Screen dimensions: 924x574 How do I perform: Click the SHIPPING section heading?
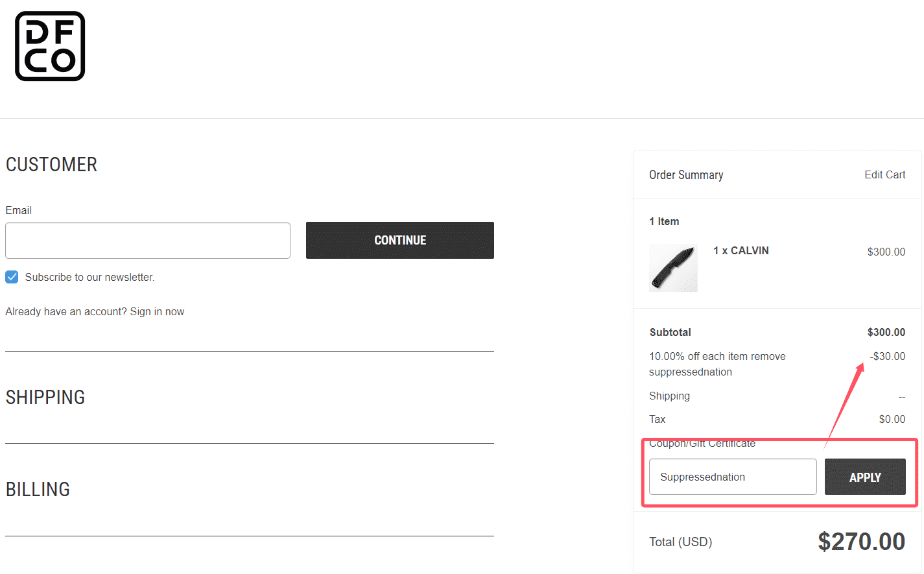[45, 397]
